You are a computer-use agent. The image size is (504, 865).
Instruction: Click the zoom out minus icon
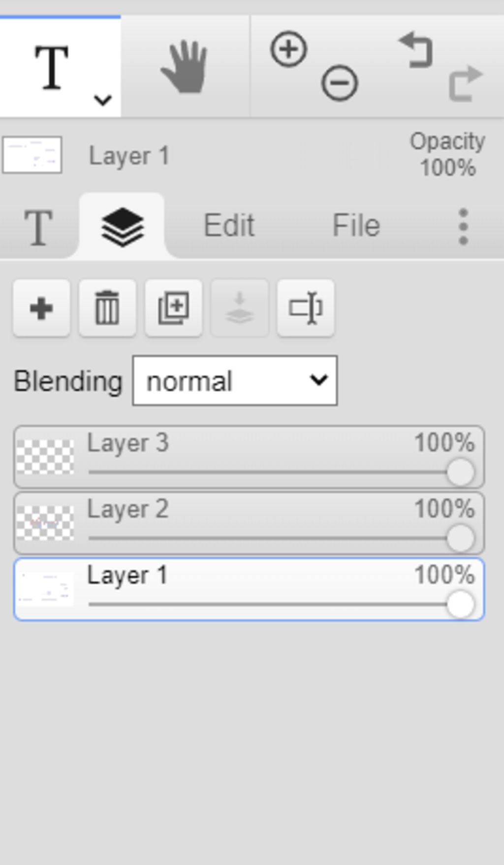340,83
